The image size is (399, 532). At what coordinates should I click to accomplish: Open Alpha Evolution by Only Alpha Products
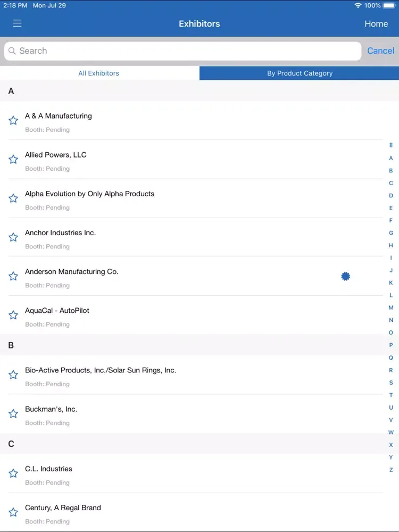tap(192, 198)
